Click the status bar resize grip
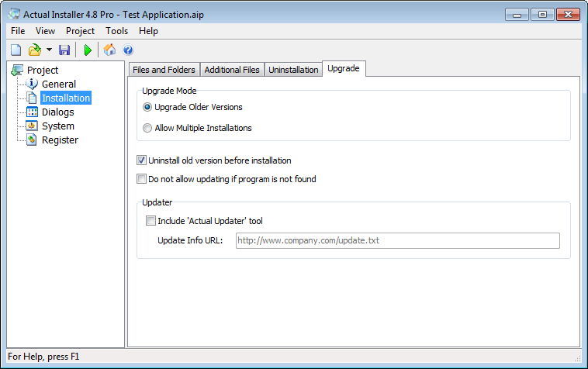588x369 pixels. [x=577, y=358]
